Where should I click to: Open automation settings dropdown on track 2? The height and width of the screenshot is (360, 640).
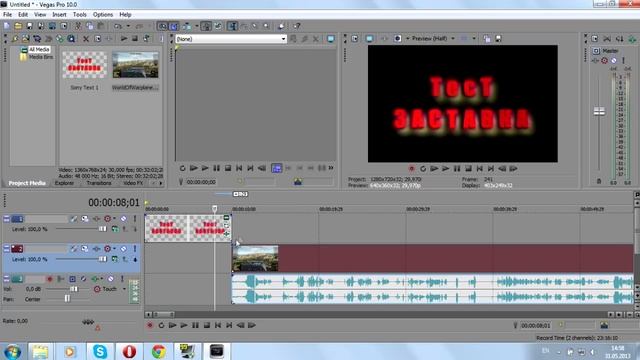(115, 249)
